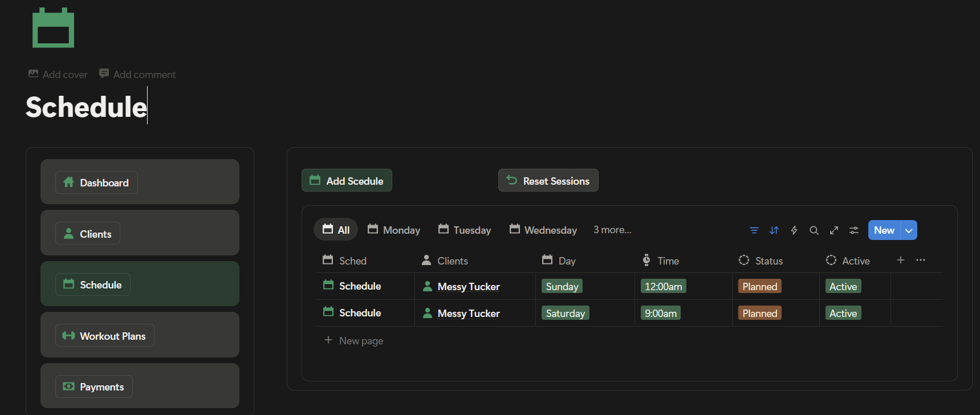Open the Clients sidebar link
This screenshot has height=415, width=980.
tap(88, 234)
